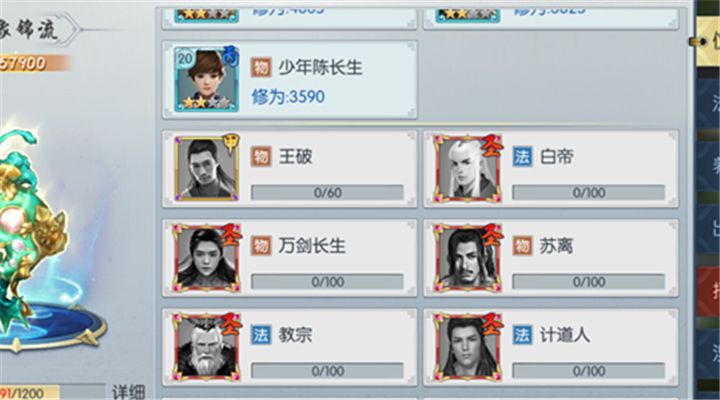Image resolution: width=720 pixels, height=400 pixels.
Task: Click the 法 type badge beside 白帝
Action: point(522,157)
